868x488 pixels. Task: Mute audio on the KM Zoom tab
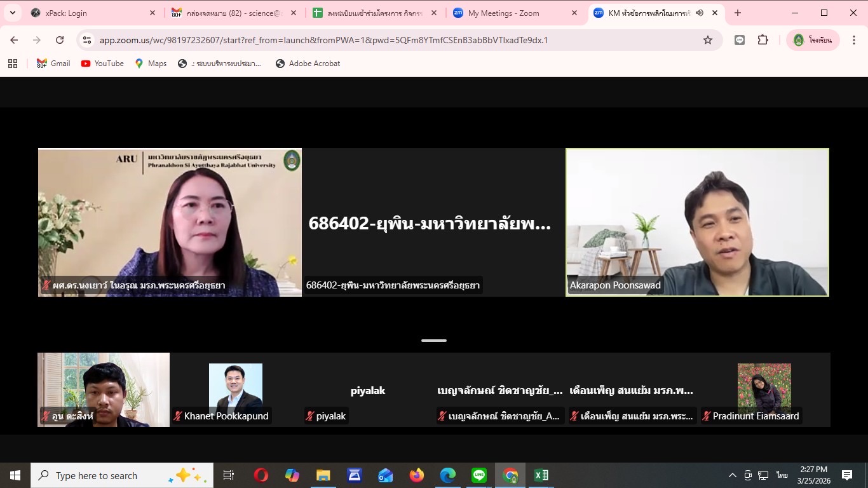coord(700,13)
